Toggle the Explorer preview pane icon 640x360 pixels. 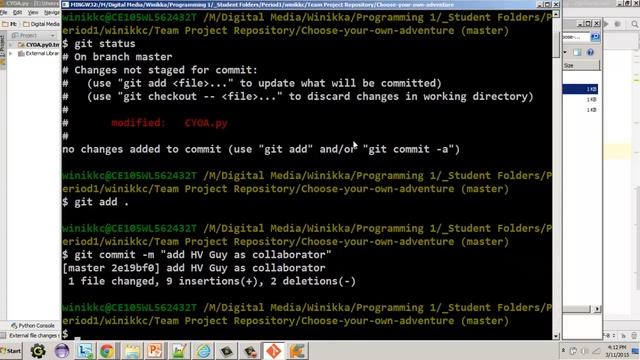click(577, 52)
